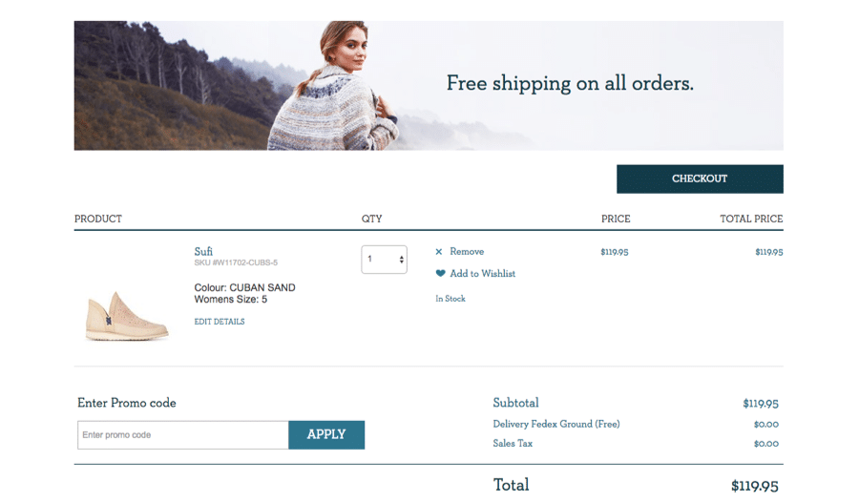Click the Remove text link

click(x=467, y=252)
